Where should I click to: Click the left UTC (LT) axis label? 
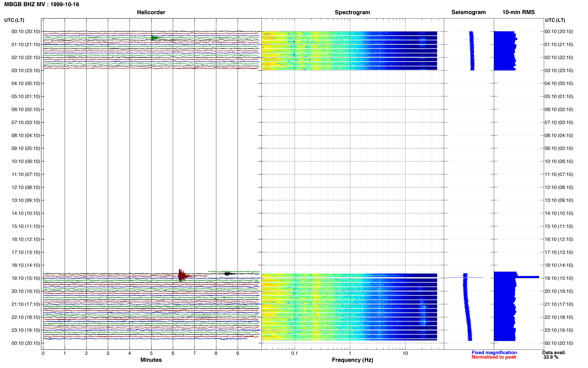(x=14, y=20)
